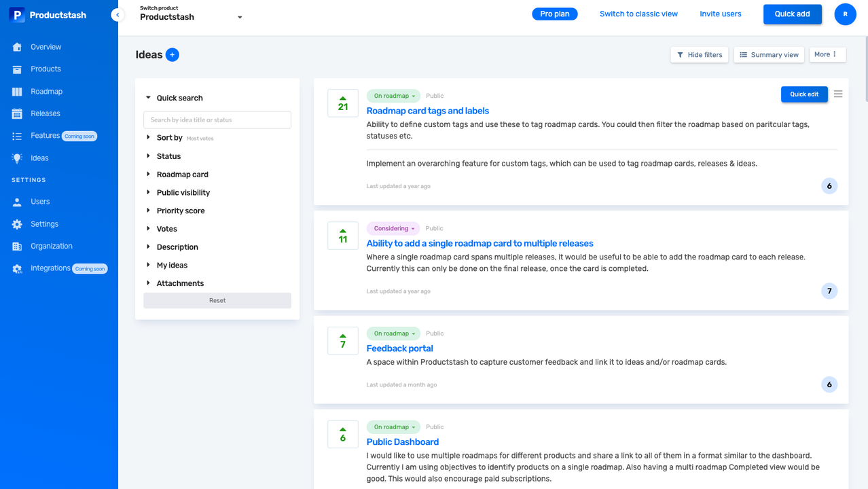
Task: Open Settings in the sidebar
Action: (44, 224)
